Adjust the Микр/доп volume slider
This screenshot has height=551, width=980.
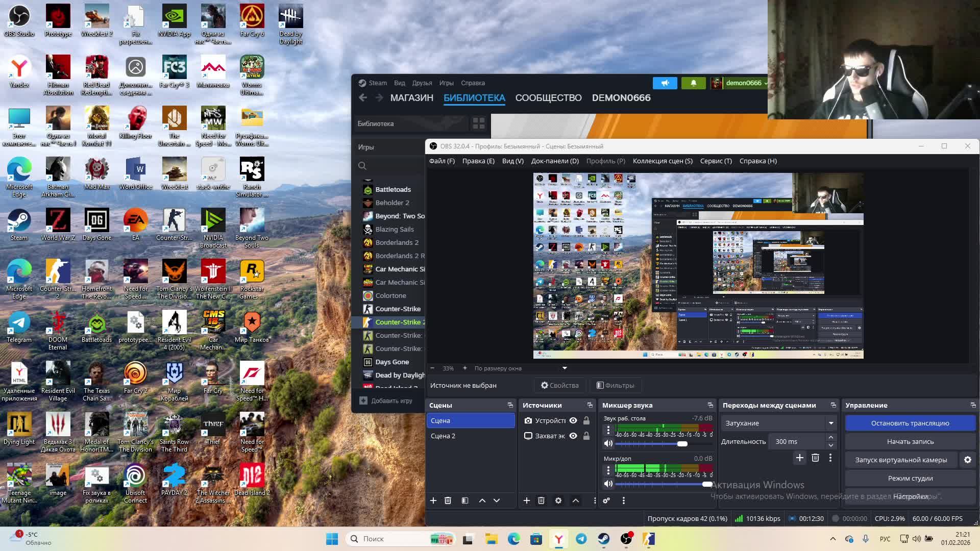click(707, 484)
